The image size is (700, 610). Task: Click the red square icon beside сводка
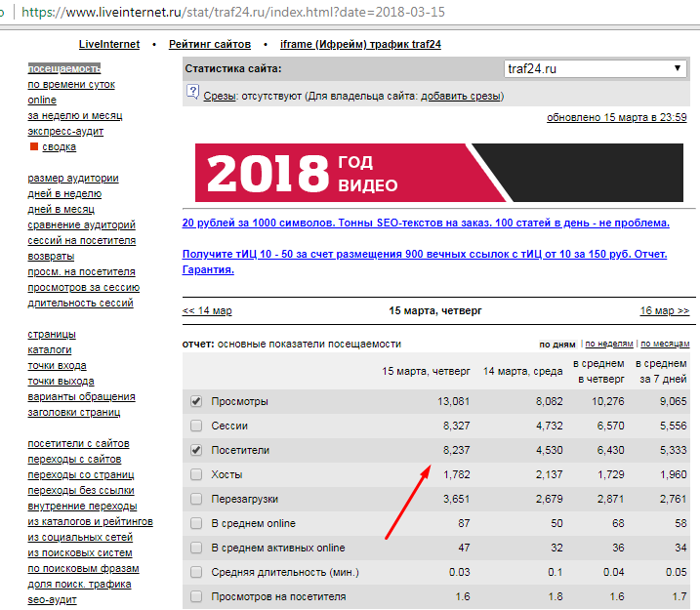[33, 147]
